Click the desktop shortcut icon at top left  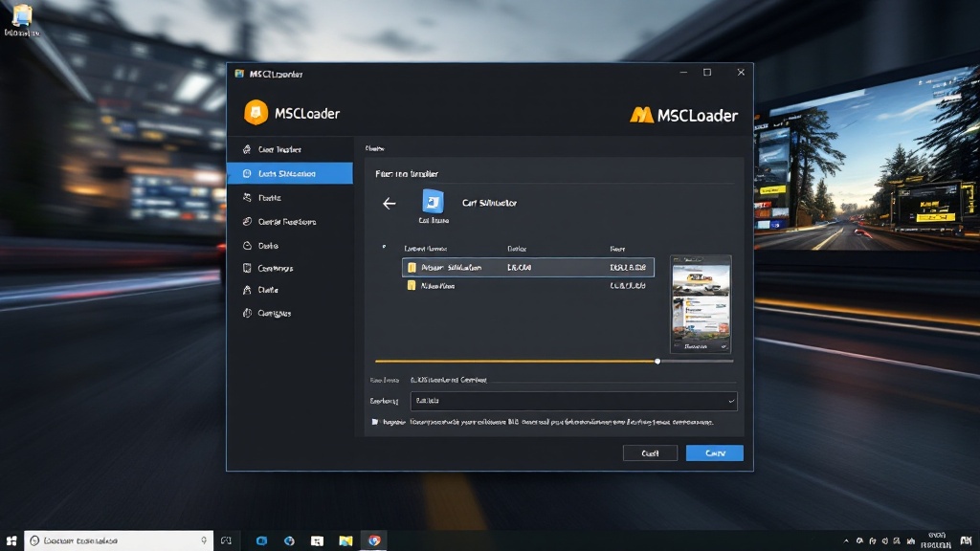coord(22,15)
